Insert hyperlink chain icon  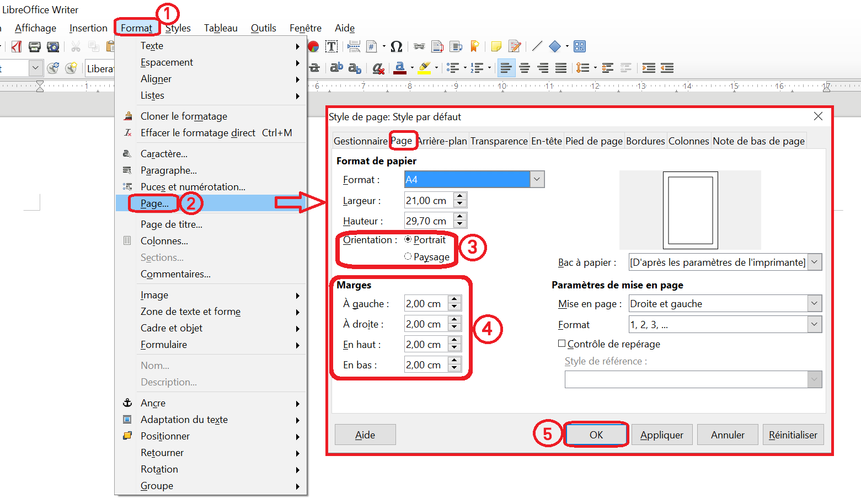[419, 46]
